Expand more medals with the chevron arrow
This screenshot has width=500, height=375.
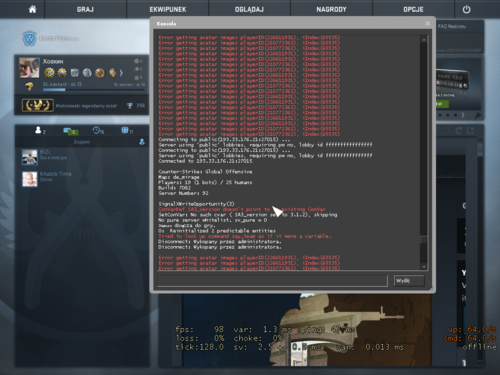tap(121, 73)
